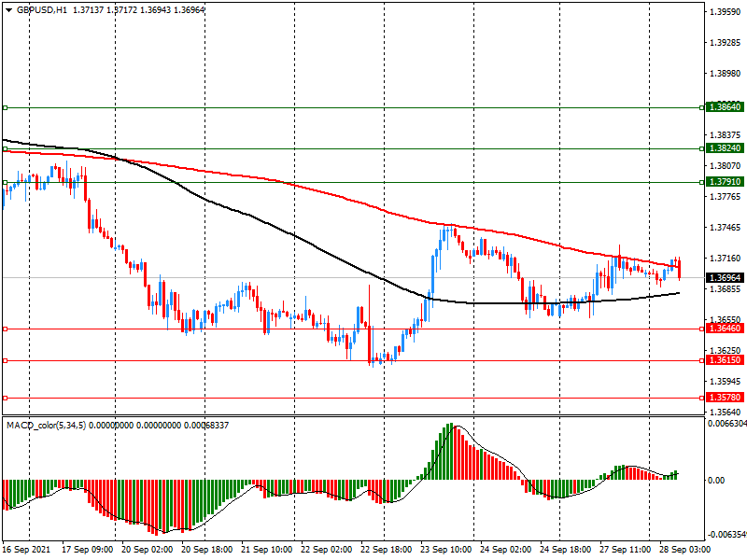This screenshot has width=747, height=560.
Task: Click the 1.36855 price scale value
Action: point(726,289)
